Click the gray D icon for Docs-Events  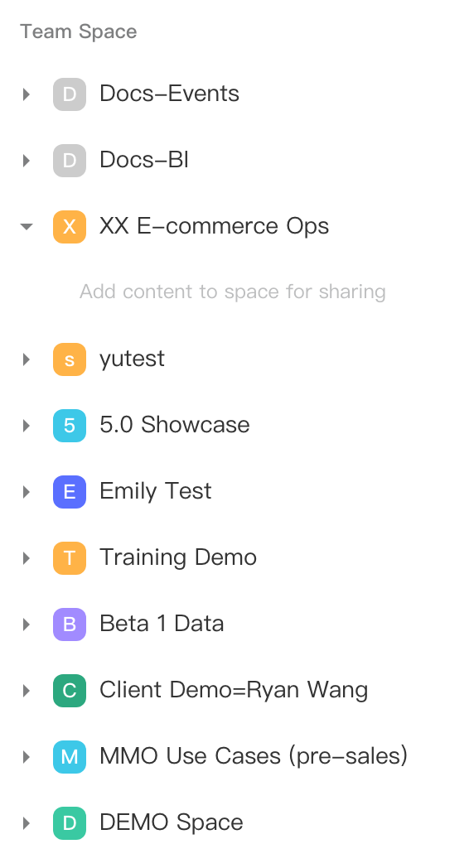pyautogui.click(x=70, y=94)
